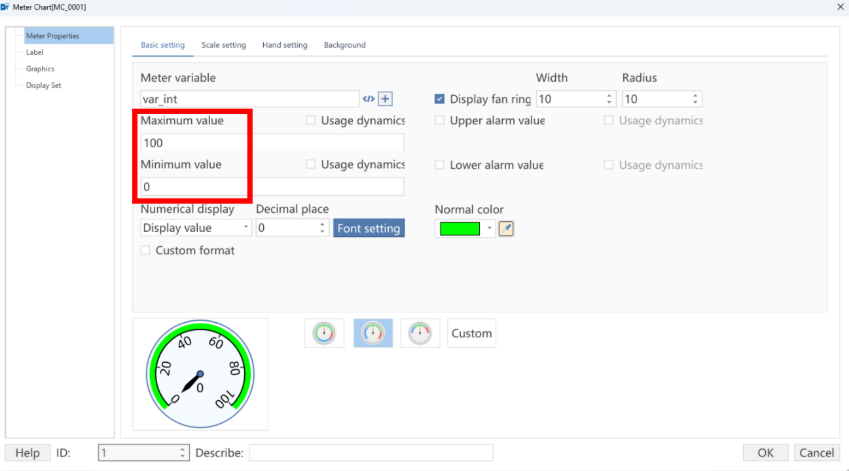This screenshot has width=849, height=471.
Task: Click the Help button
Action: (x=28, y=453)
